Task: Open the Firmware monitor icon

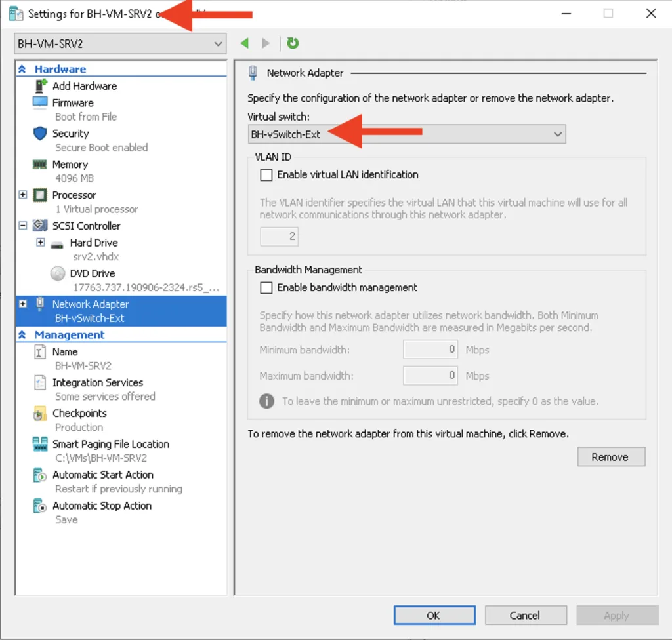Action: coord(40,103)
